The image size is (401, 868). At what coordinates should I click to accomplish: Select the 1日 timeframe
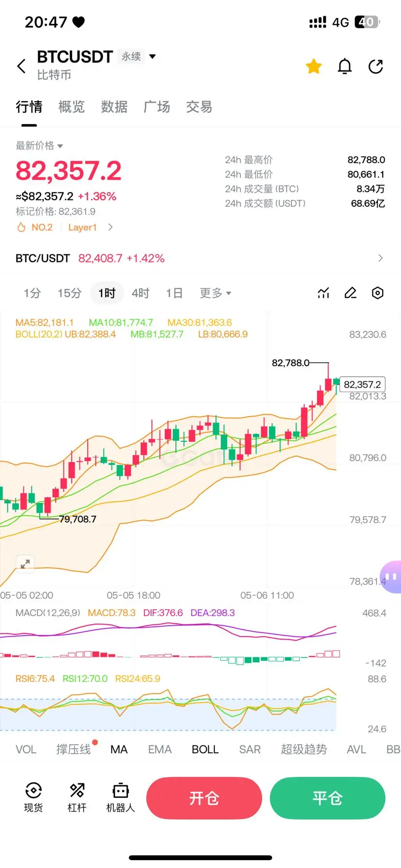[x=174, y=293]
